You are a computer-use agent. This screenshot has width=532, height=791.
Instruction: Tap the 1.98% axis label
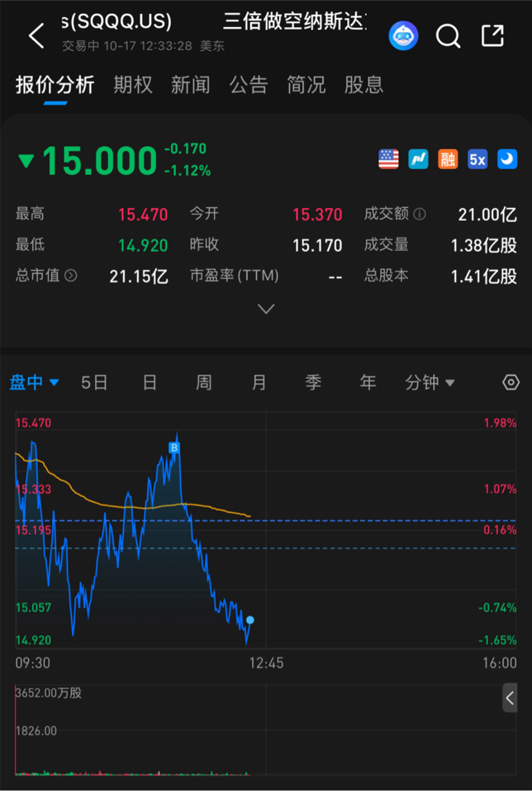[x=500, y=423]
